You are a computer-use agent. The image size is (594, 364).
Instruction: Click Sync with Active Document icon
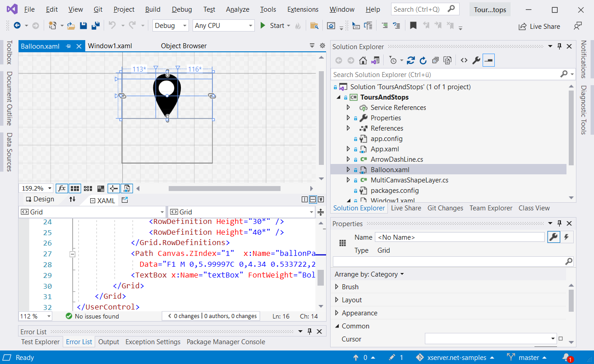[410, 60]
